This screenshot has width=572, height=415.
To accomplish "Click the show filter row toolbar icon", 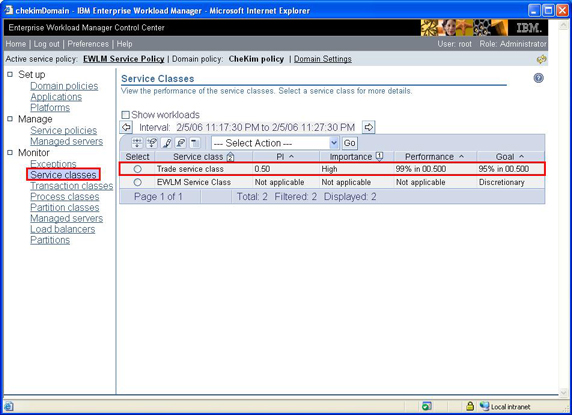I will click(x=137, y=143).
